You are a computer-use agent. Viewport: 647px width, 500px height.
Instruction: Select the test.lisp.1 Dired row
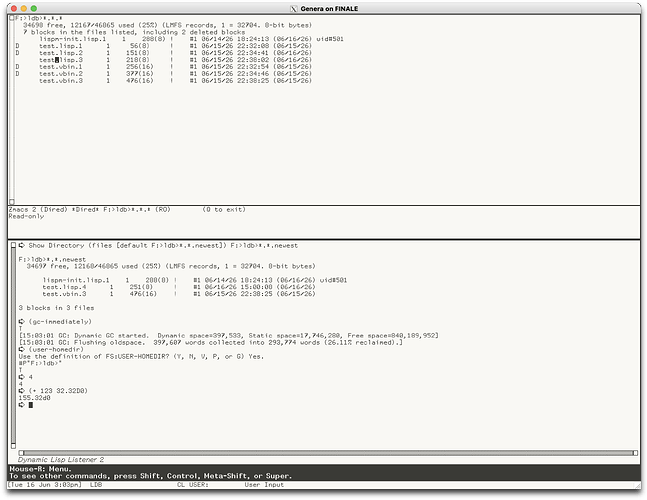click(164, 46)
